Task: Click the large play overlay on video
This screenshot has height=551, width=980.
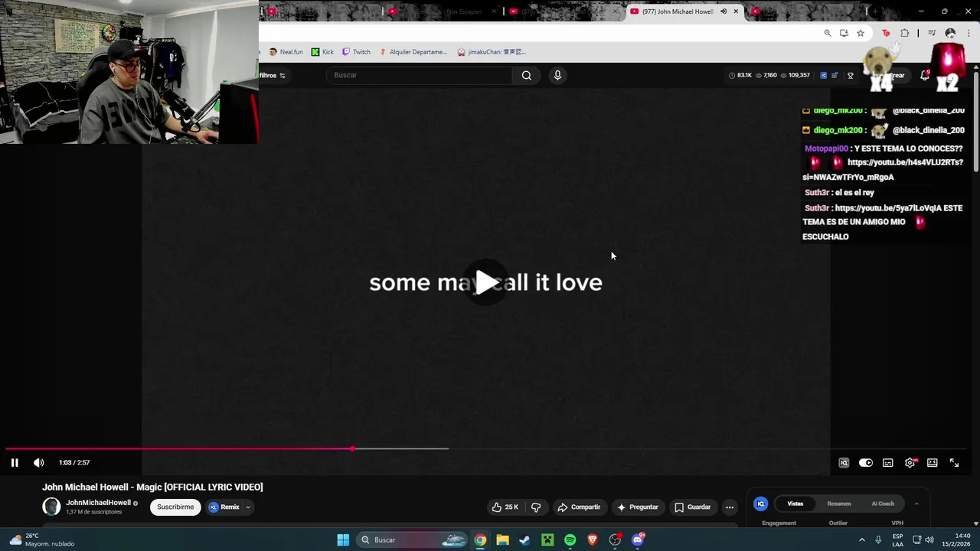Action: click(x=486, y=282)
